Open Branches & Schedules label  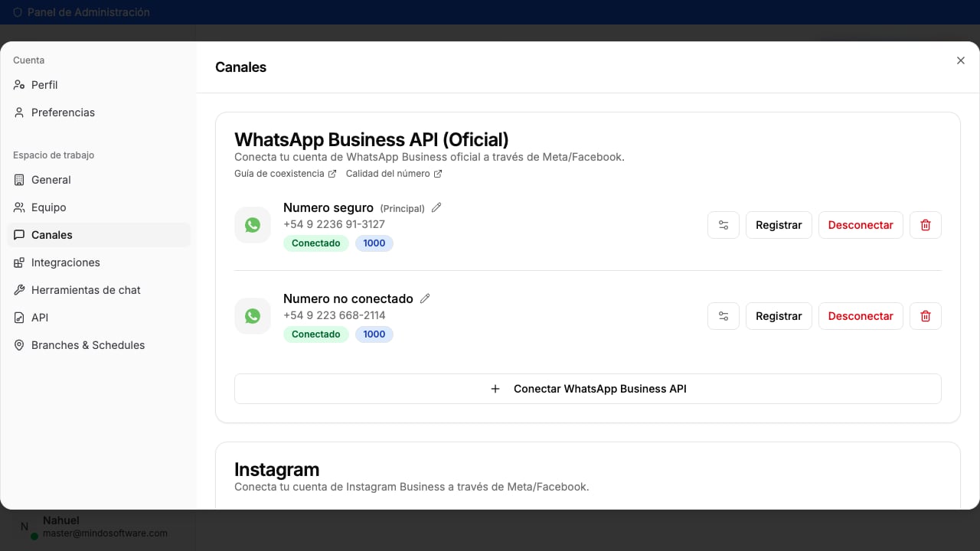(x=88, y=345)
